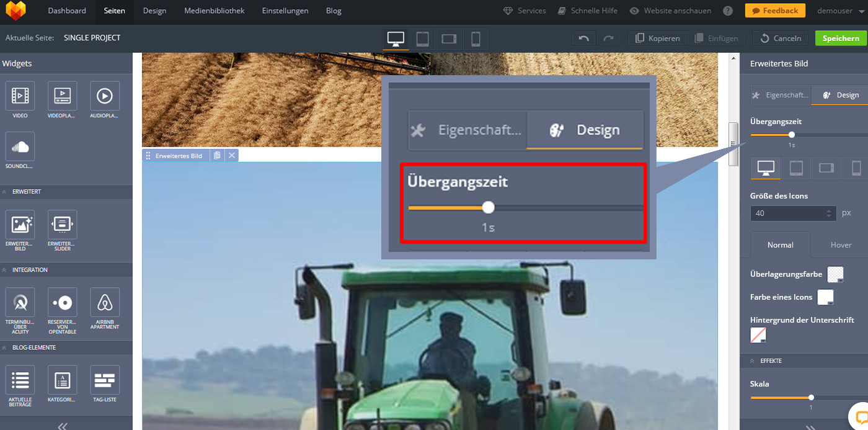Switch to desktop view in top toolbar

(396, 38)
